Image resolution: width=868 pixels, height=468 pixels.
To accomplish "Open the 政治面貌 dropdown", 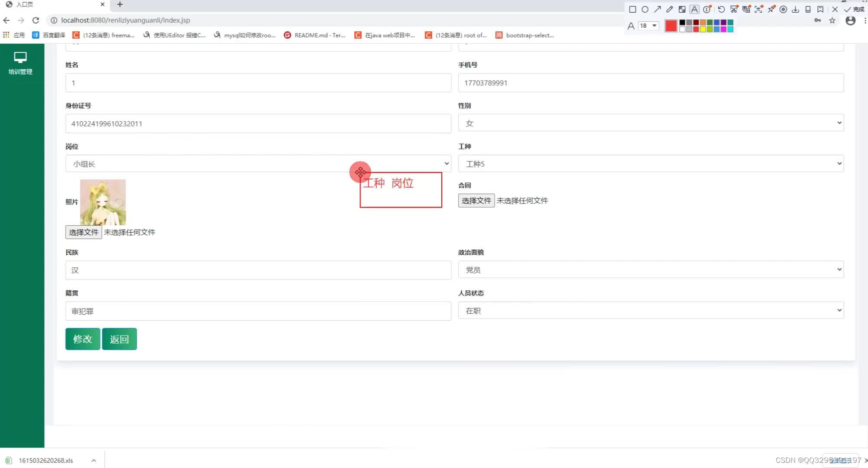I will [x=651, y=270].
